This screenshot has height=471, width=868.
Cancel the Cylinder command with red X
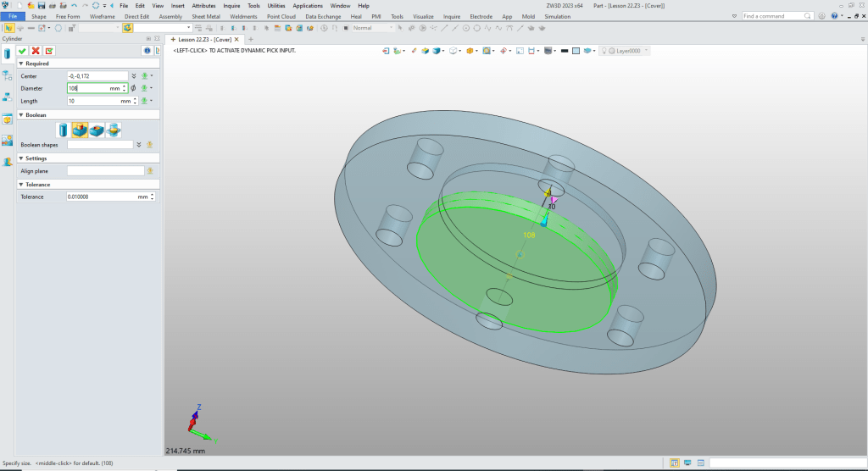coord(36,51)
